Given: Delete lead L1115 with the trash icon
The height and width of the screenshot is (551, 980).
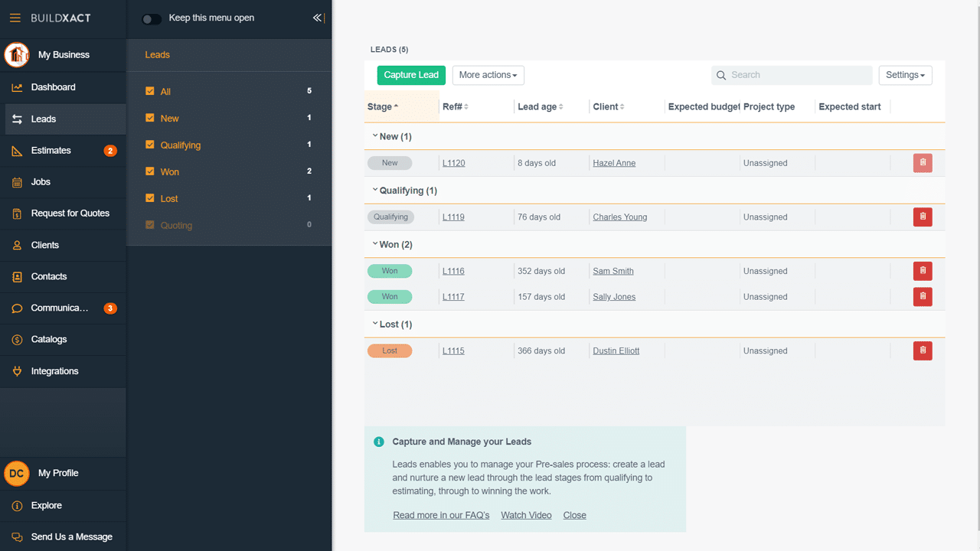Looking at the screenshot, I should click(x=923, y=350).
